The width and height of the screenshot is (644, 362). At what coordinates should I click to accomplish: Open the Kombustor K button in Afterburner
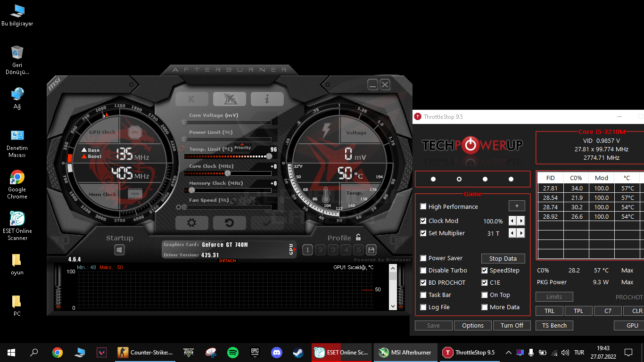[191, 99]
